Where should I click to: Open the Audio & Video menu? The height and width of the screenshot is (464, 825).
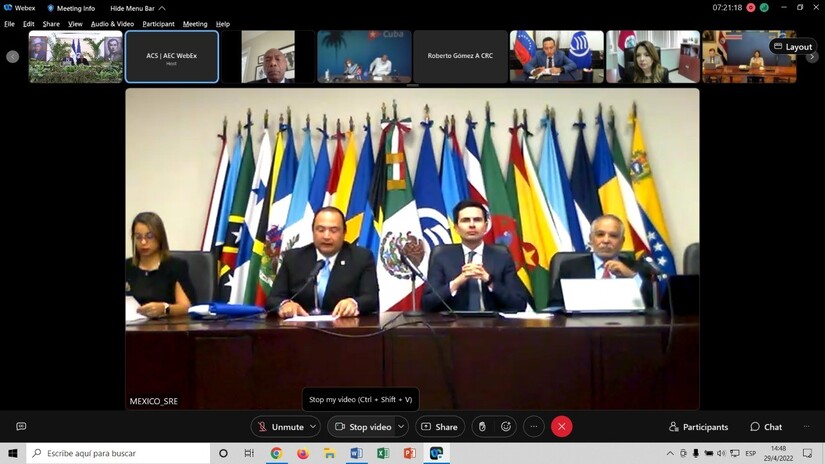click(x=112, y=24)
